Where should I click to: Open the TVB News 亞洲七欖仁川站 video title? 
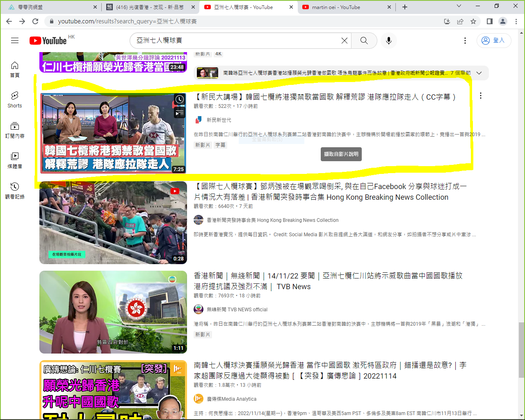click(x=328, y=281)
